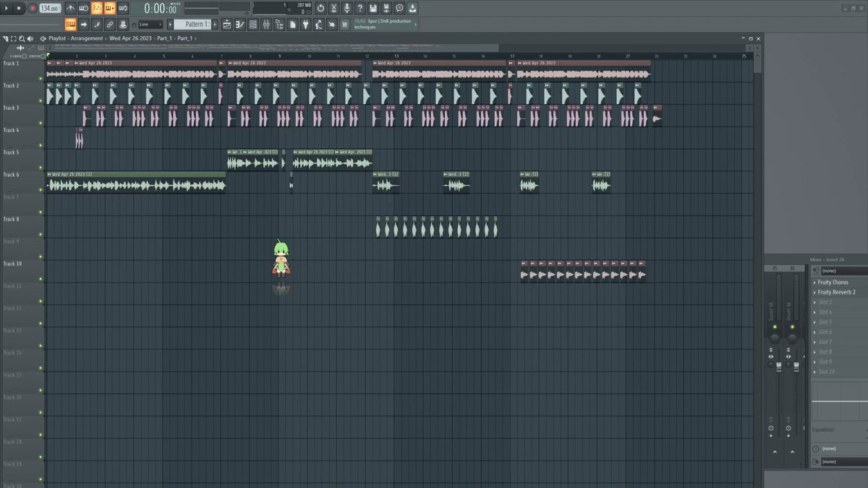The height and width of the screenshot is (488, 868).
Task: Click the chain link icon in toolbar
Action: 110,25
